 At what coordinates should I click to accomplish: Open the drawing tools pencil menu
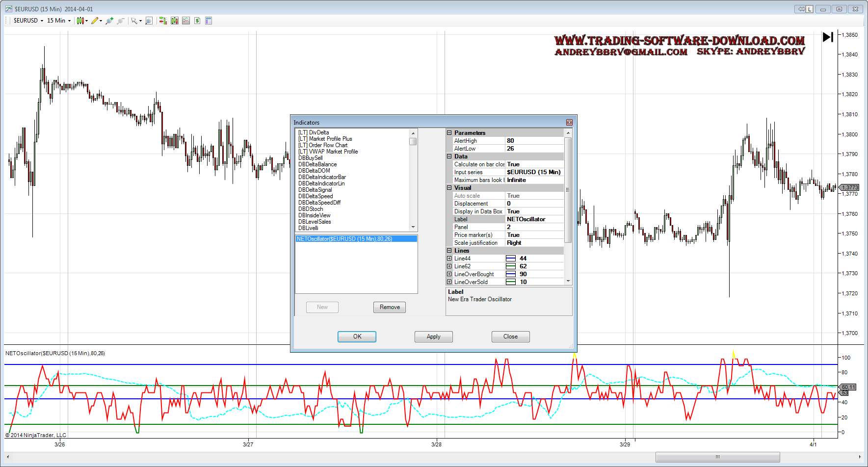pyautogui.click(x=96, y=21)
